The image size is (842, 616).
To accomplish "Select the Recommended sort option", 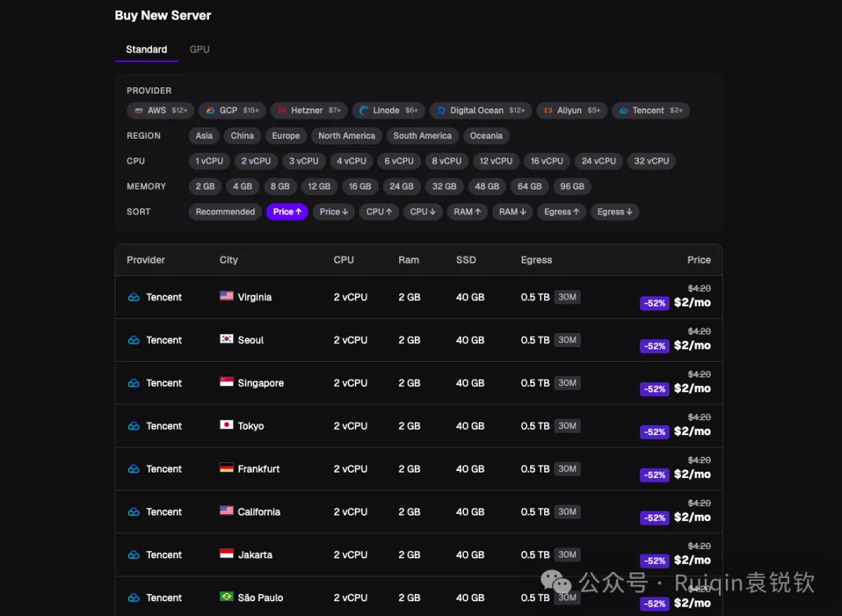I will [225, 211].
